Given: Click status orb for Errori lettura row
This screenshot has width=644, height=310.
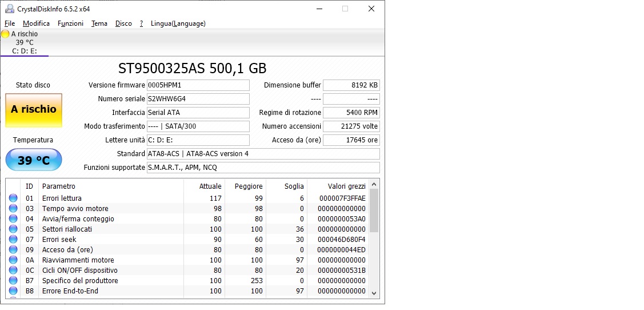Looking at the screenshot, I should [13, 198].
